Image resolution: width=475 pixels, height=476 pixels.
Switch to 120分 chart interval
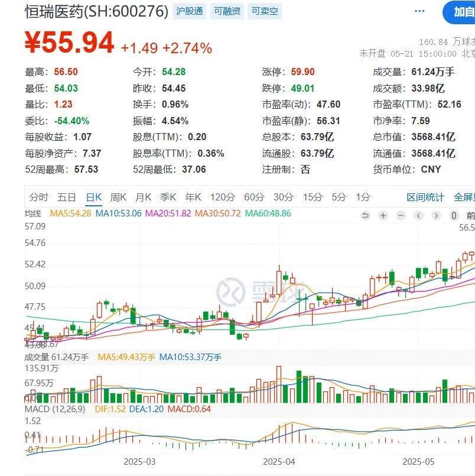pyautogui.click(x=223, y=197)
